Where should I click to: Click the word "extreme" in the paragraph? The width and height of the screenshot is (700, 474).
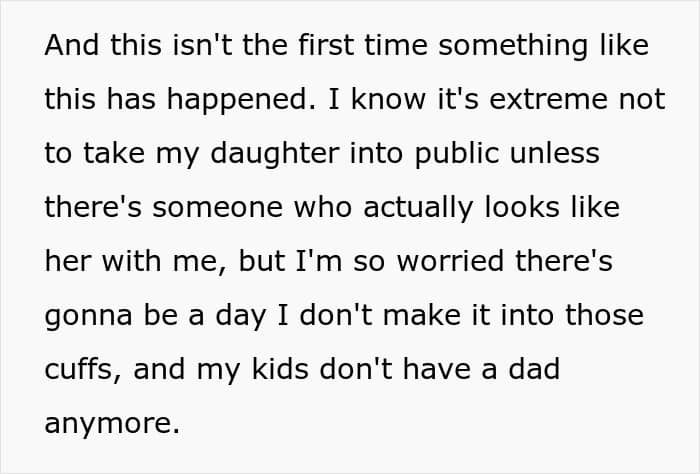pyautogui.click(x=548, y=100)
